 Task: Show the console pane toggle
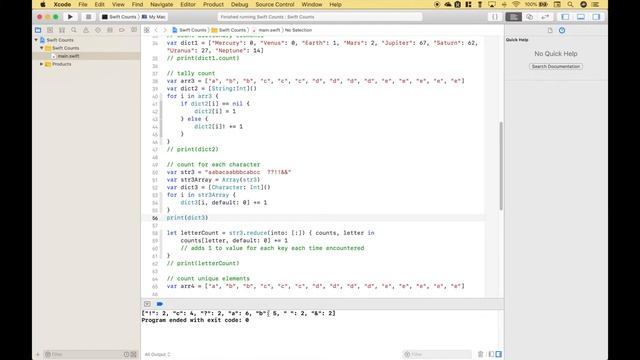[498, 354]
